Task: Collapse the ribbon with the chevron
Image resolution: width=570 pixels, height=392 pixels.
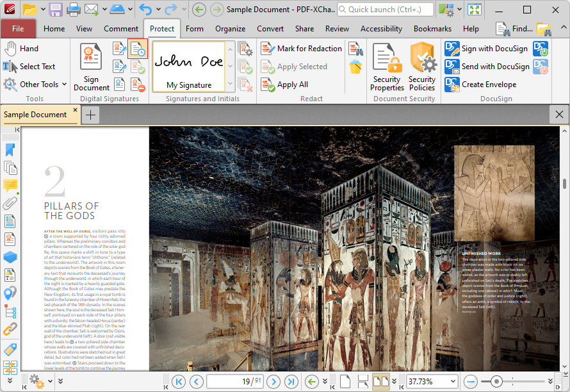Action: 563,28
